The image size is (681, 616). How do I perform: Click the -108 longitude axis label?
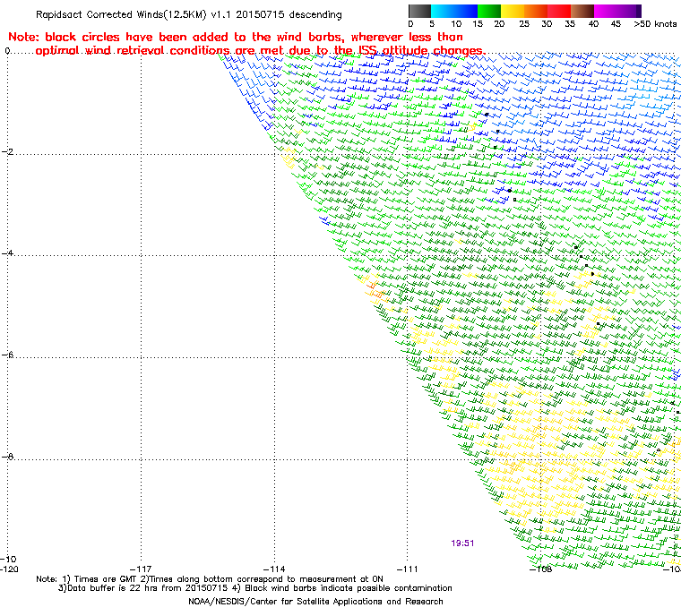[x=540, y=569]
